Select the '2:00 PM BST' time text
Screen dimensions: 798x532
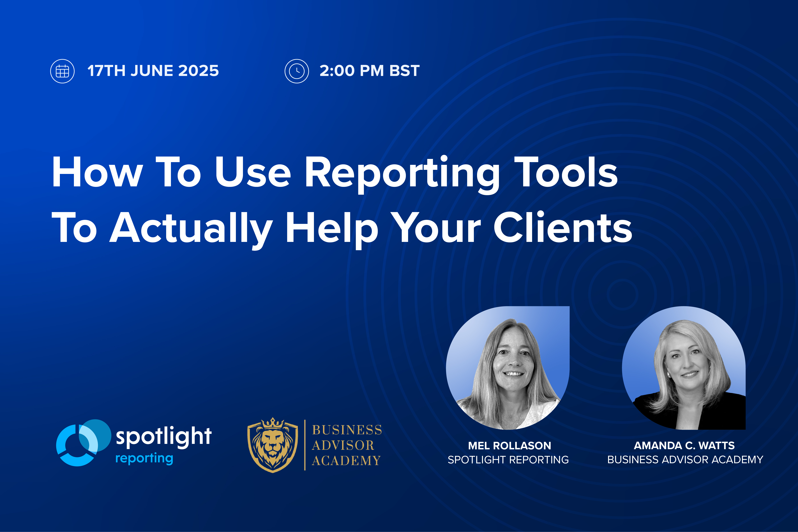pyautogui.click(x=369, y=71)
